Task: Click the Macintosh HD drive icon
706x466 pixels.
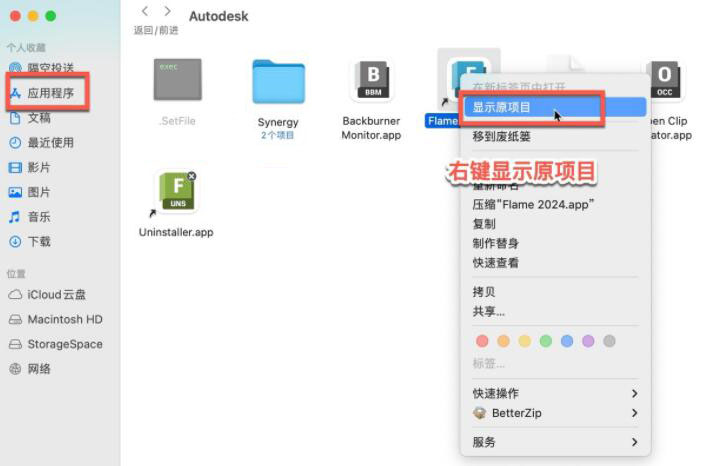Action: 15,319
